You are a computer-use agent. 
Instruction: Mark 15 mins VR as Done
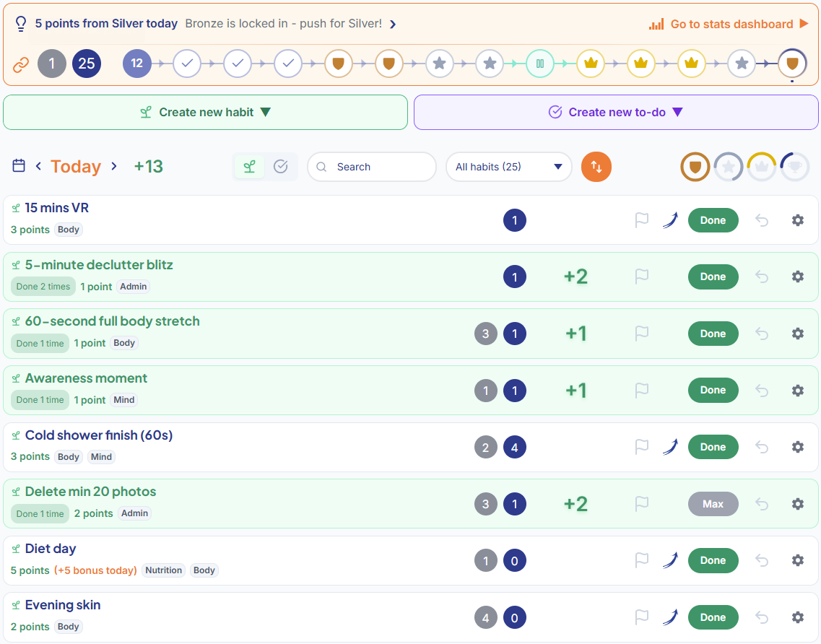click(x=713, y=220)
